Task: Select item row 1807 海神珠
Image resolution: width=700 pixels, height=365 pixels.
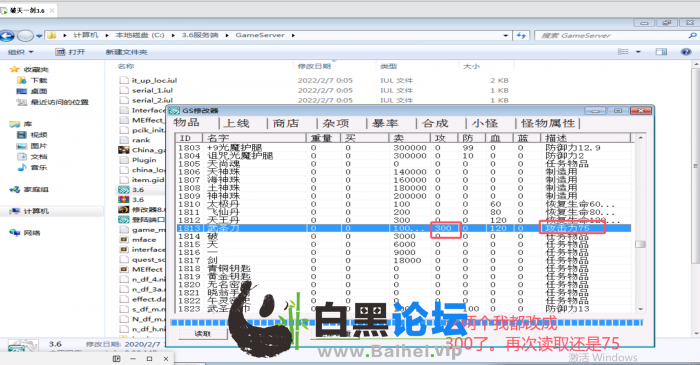Action: pos(403,180)
